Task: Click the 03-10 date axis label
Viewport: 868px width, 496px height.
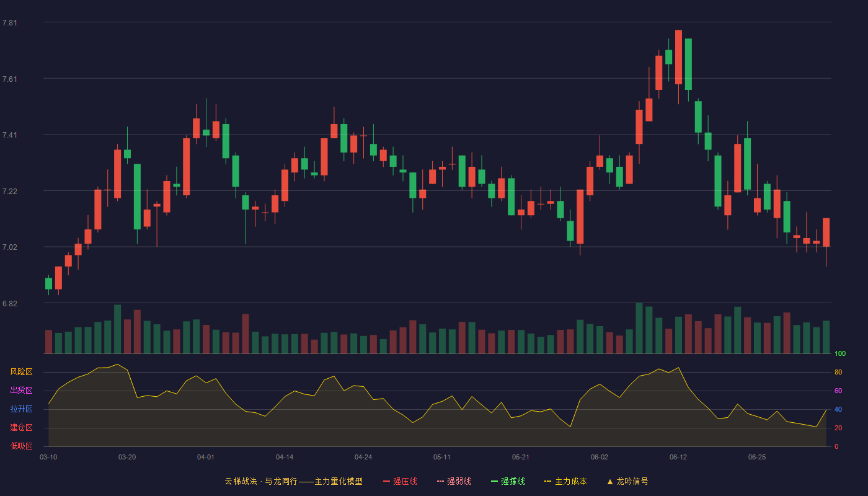Action: (x=48, y=457)
